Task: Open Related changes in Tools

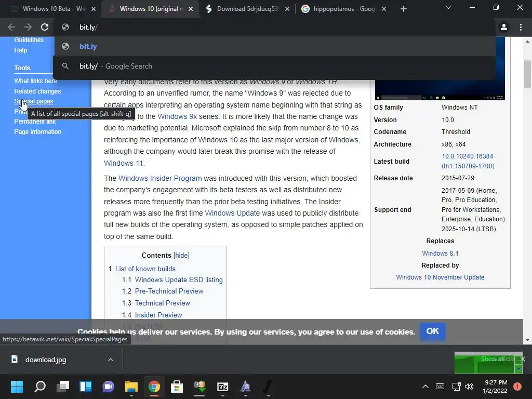Action: coord(37,91)
